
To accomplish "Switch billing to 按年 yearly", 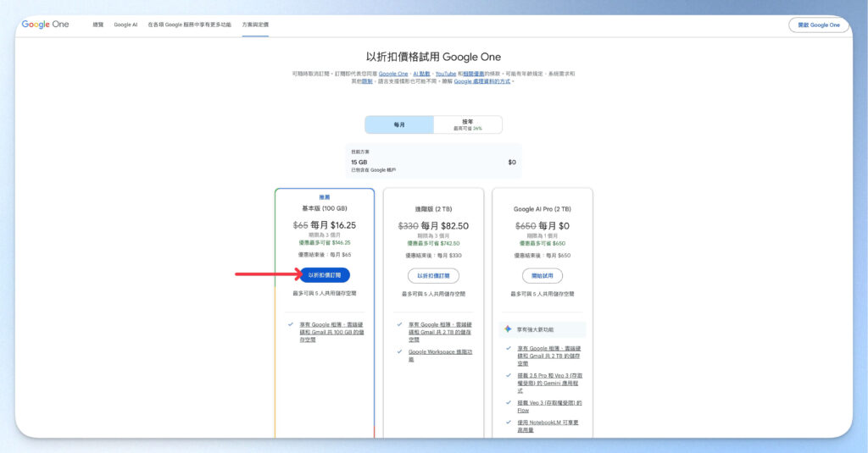I will tap(468, 124).
